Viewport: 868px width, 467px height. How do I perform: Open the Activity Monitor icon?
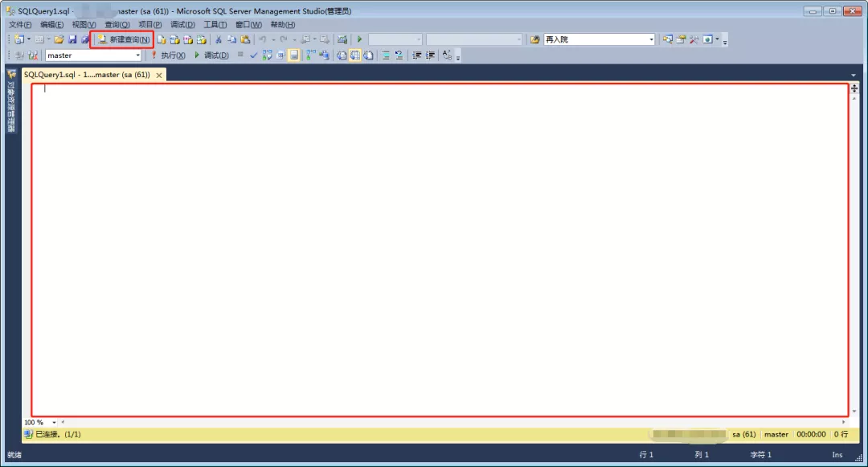point(342,39)
